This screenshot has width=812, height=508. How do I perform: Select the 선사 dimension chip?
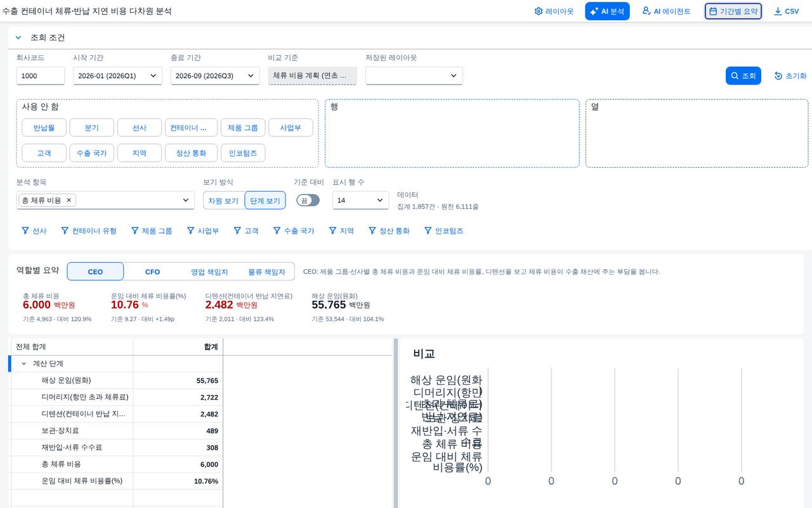(140, 128)
